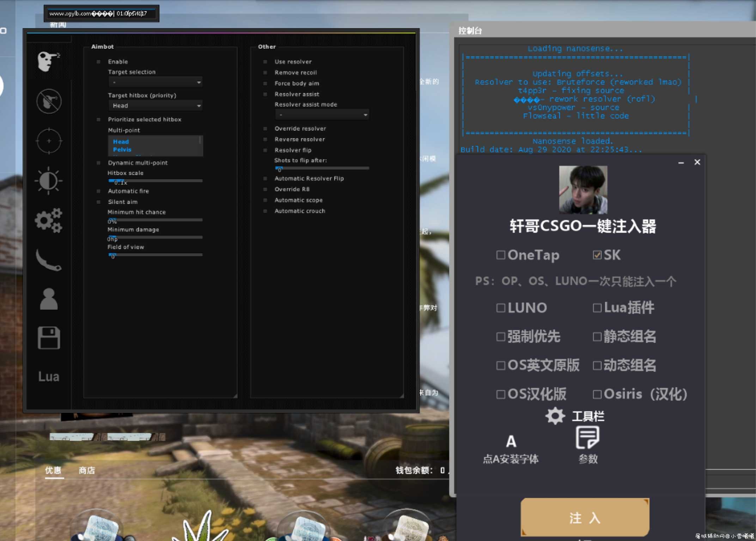Switch to the 商店 tab

[87, 470]
